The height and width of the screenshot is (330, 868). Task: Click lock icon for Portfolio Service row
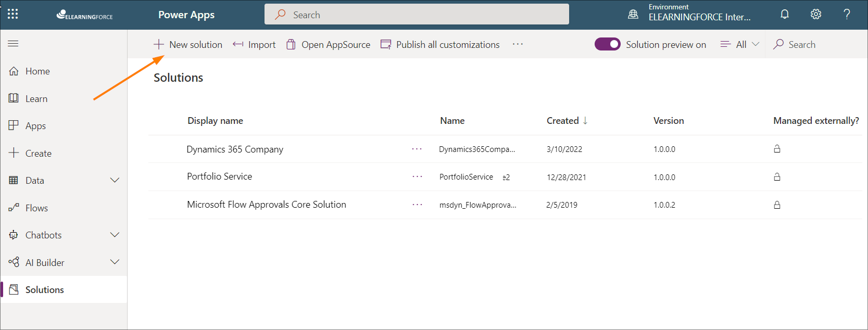[777, 177]
